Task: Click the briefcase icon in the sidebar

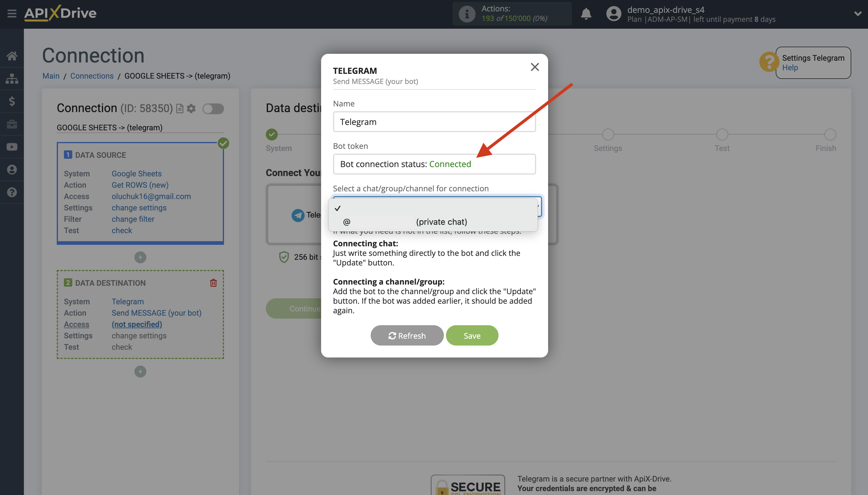Action: [x=12, y=124]
